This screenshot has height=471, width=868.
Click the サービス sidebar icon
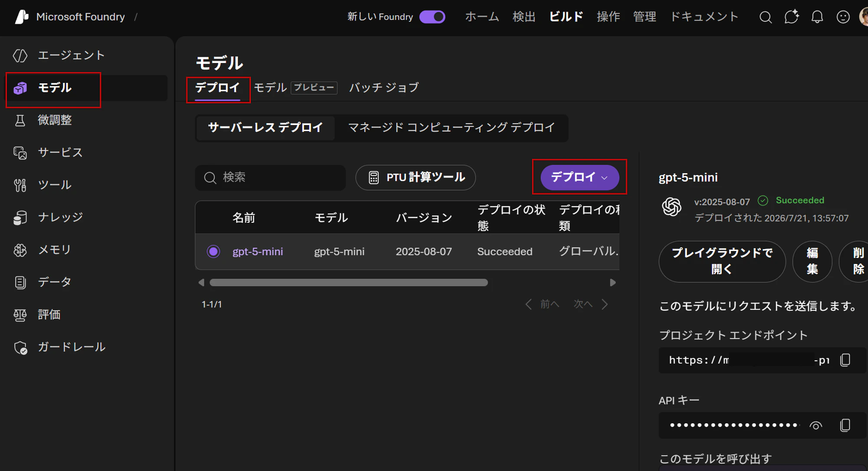20,153
